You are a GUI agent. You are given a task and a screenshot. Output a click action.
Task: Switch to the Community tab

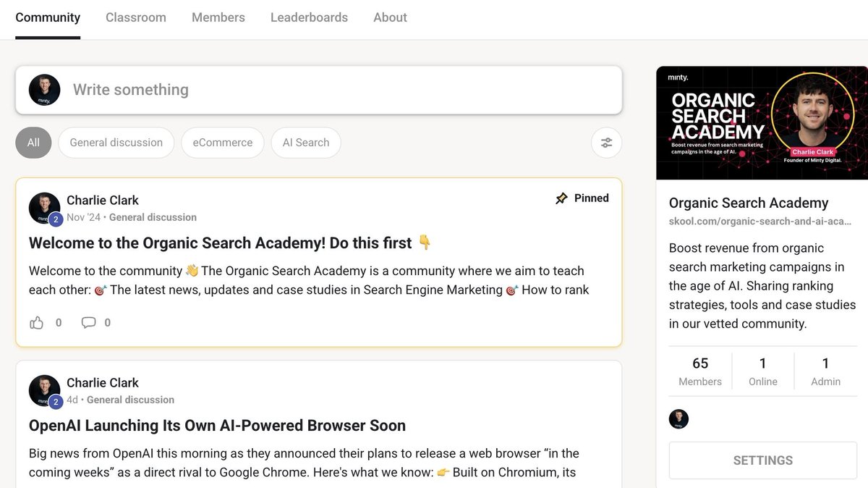tap(48, 17)
